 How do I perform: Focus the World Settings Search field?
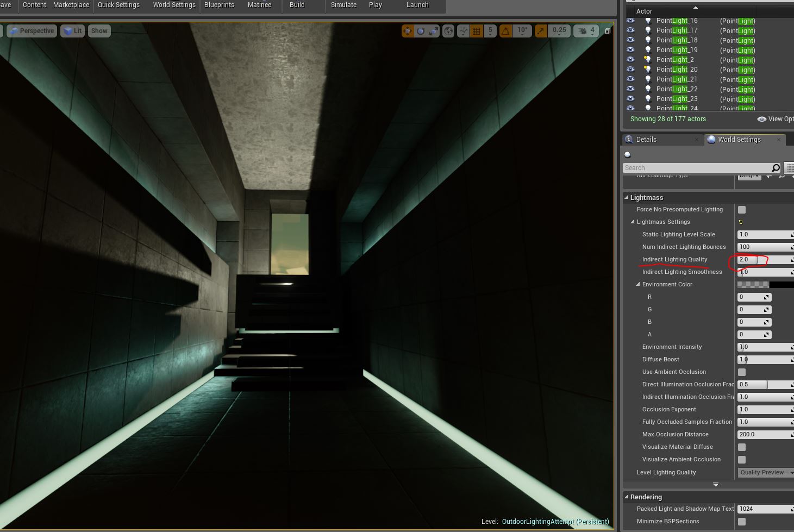coord(697,168)
